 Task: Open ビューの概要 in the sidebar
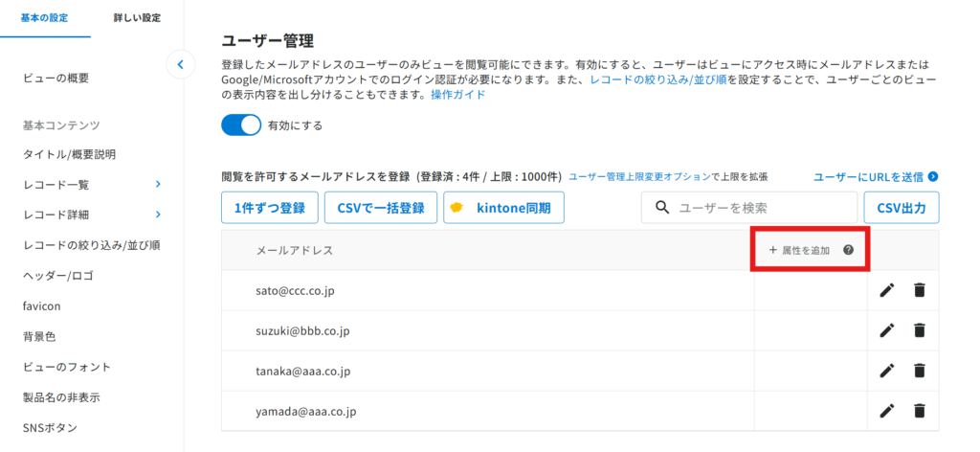pos(56,79)
